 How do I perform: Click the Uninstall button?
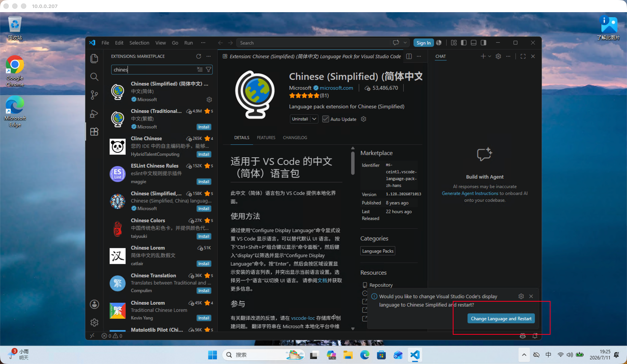tap(300, 119)
